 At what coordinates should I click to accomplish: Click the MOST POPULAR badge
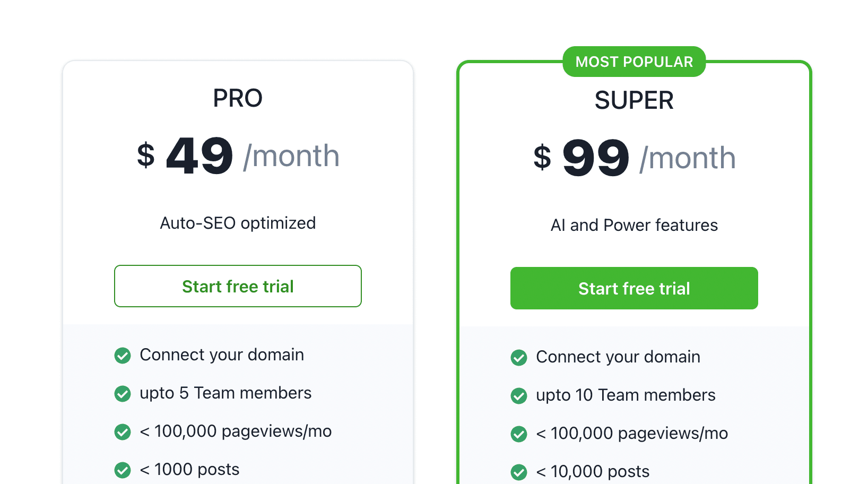click(634, 62)
